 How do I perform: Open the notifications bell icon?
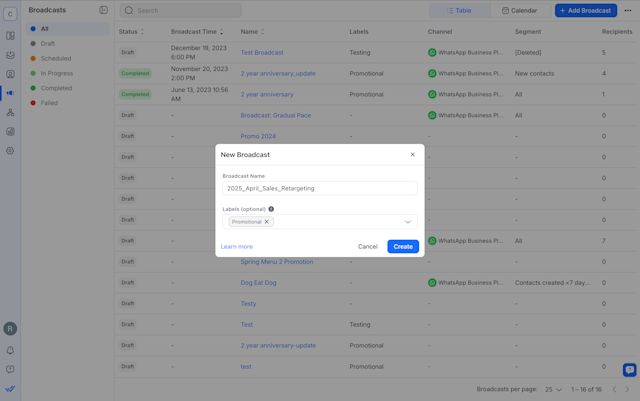[x=10, y=350]
